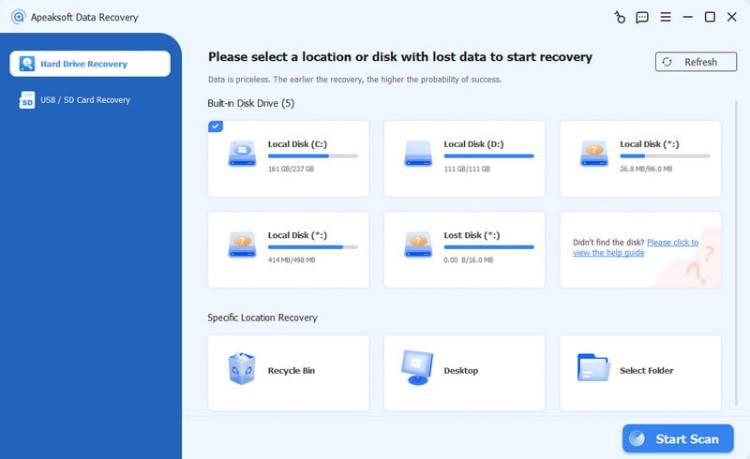The image size is (750, 459).
Task: Click the Local Disk (C:) usage bar
Action: coord(312,156)
